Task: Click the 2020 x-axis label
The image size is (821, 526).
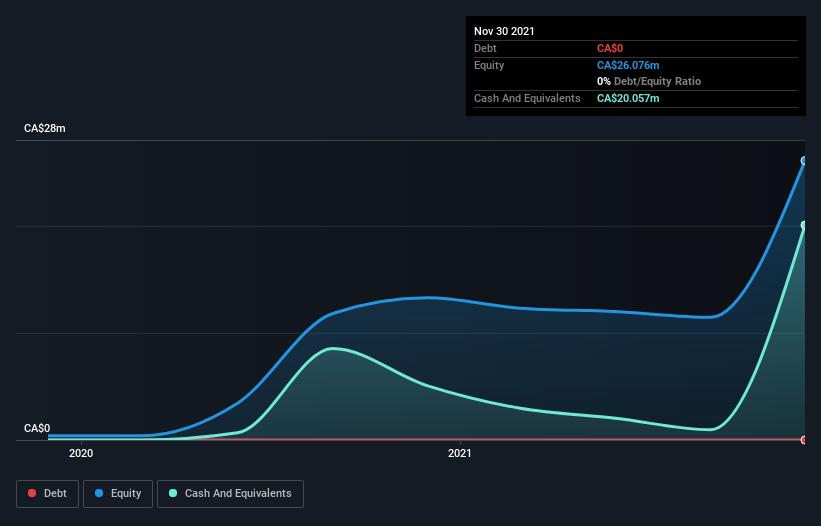Action: pos(81,453)
